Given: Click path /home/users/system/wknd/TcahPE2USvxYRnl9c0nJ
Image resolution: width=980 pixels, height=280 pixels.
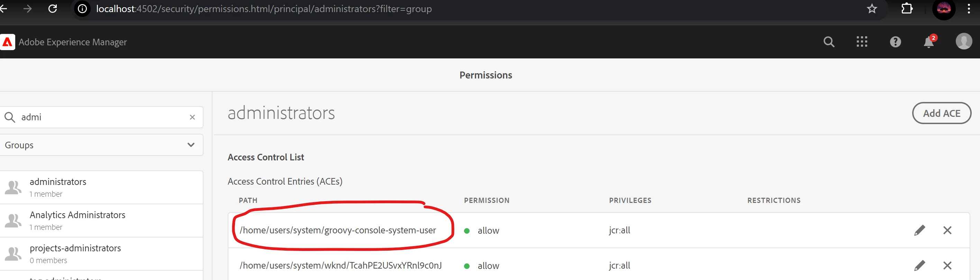Looking at the screenshot, I should tap(341, 265).
